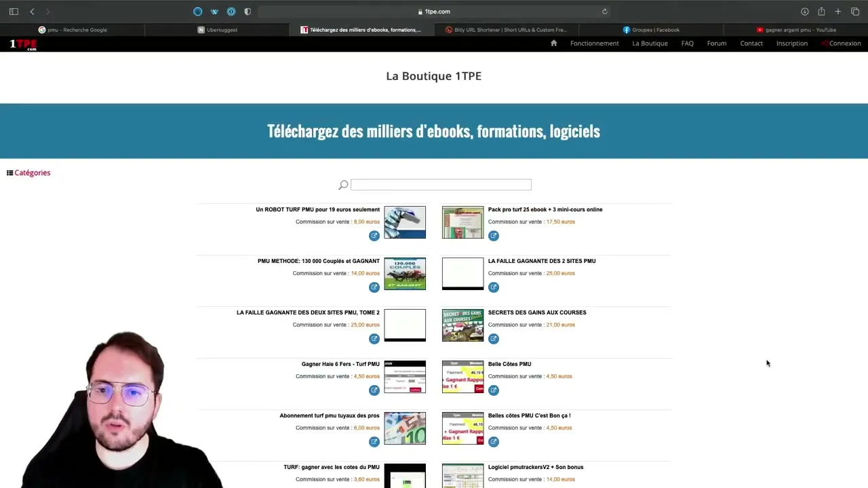Screen dimensions: 868x488
Task: Share the current page via the Share icon
Action: click(821, 12)
